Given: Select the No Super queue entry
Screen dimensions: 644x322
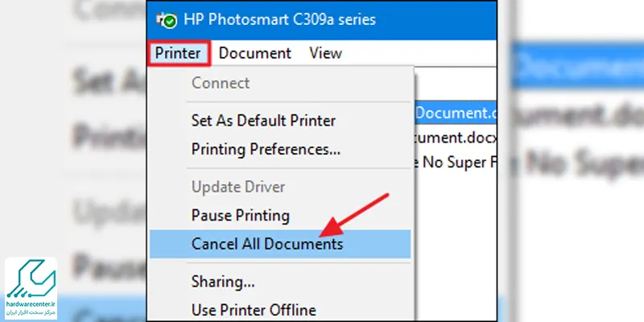Looking at the screenshot, I should click(455, 163).
